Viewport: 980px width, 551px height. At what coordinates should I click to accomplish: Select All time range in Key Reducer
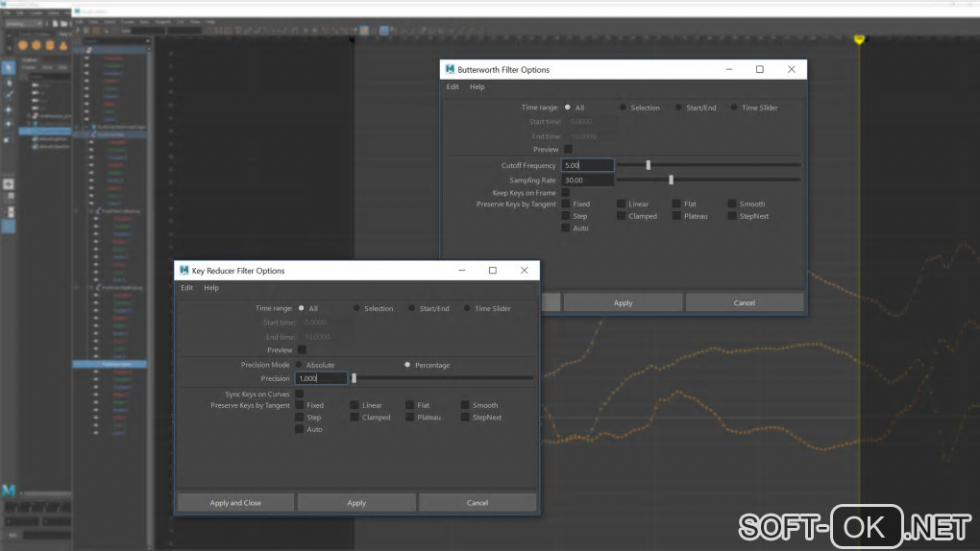[x=302, y=308]
